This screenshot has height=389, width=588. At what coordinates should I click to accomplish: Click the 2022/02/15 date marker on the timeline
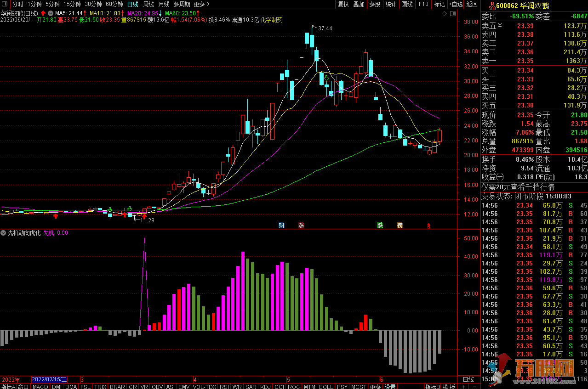pyautogui.click(x=50, y=379)
